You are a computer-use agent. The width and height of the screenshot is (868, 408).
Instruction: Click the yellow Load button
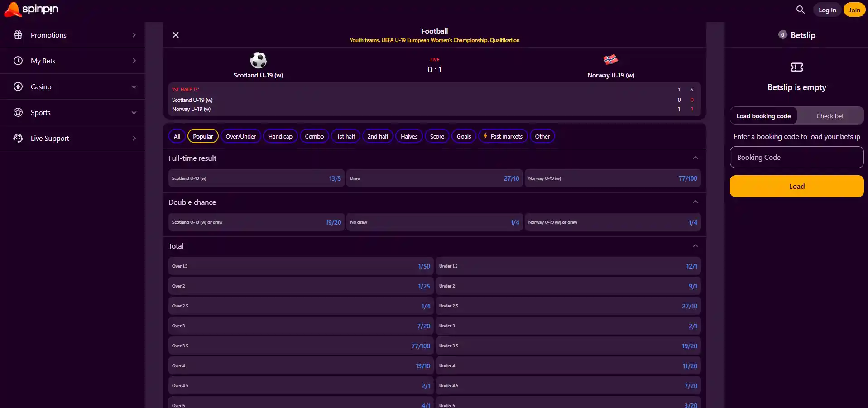796,186
